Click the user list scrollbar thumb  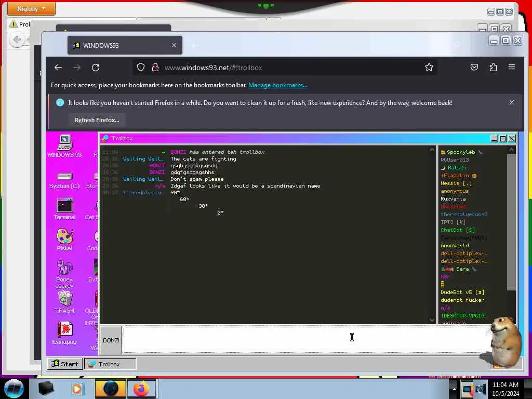[512, 222]
